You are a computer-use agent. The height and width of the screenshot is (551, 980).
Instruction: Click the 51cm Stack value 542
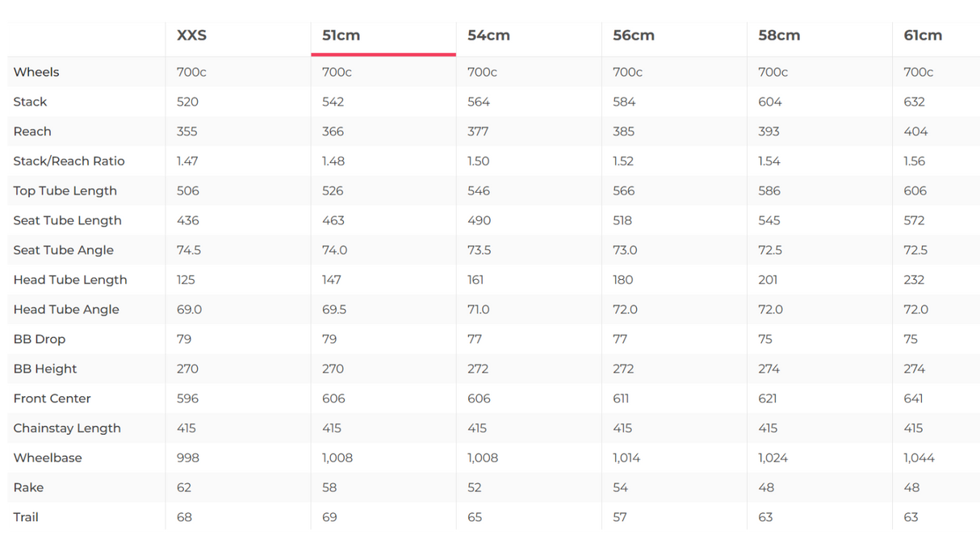tap(333, 102)
